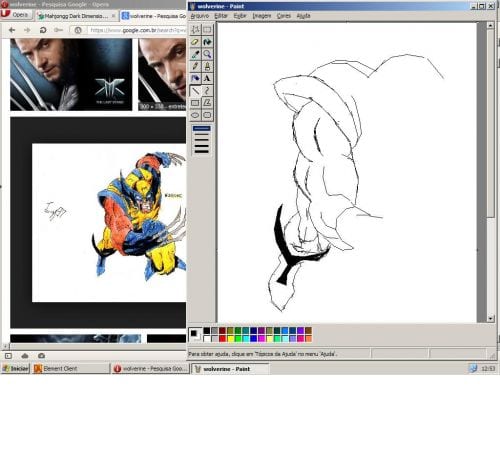Click the Opera address bar URL field
The height and width of the screenshot is (454, 500).
(x=137, y=30)
